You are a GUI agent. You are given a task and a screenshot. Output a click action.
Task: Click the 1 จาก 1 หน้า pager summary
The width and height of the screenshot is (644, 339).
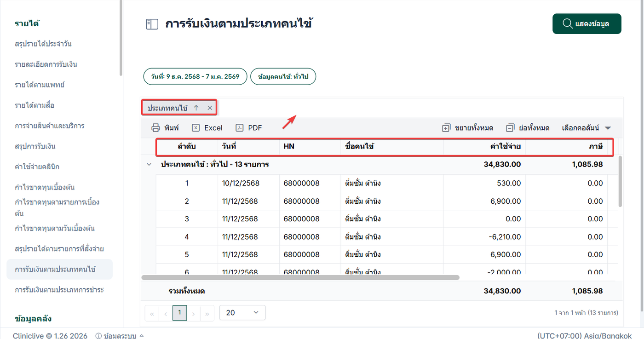586,313
